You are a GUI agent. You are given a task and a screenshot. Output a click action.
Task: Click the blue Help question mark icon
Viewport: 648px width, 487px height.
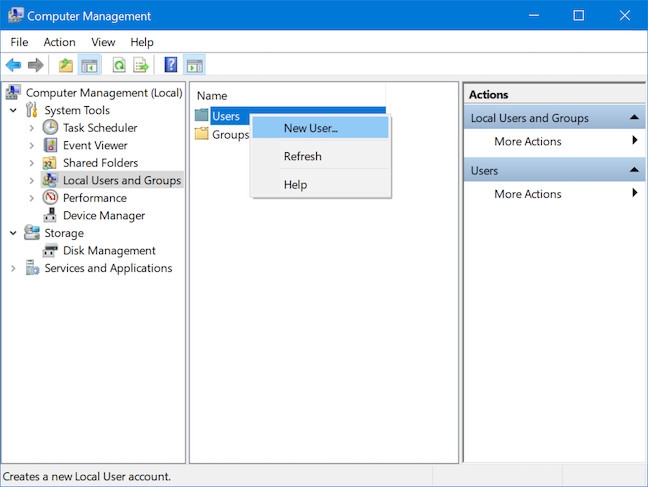pyautogui.click(x=170, y=65)
